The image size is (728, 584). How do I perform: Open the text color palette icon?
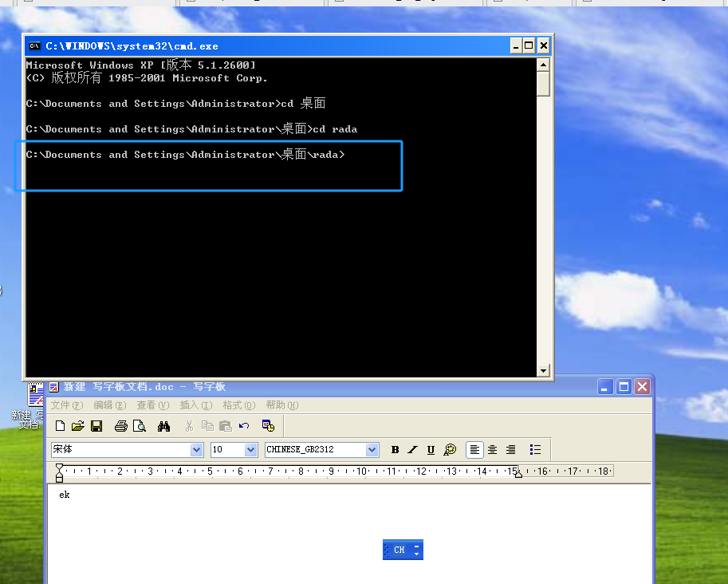[450, 449]
